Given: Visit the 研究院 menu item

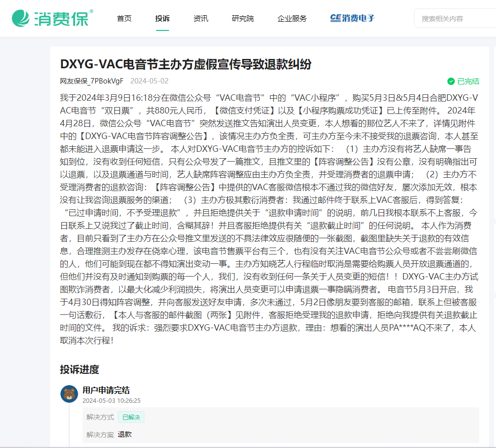Looking at the screenshot, I should (x=242, y=19).
